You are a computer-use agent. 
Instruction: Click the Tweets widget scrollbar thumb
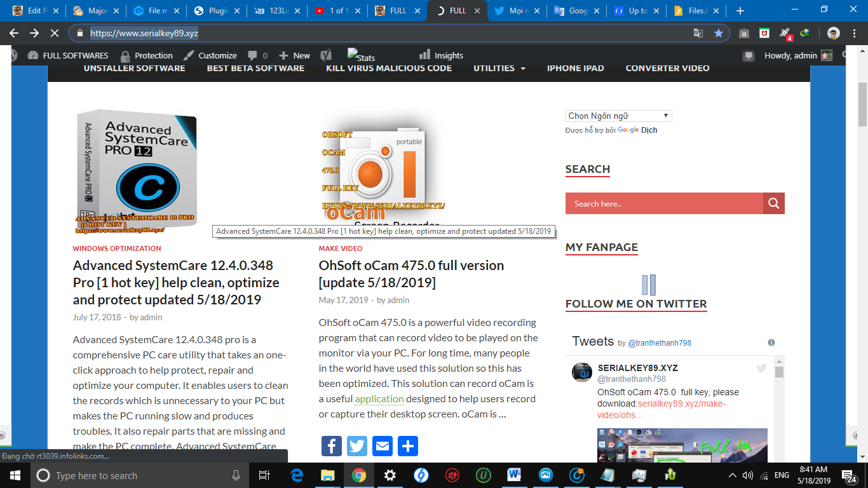click(779, 372)
